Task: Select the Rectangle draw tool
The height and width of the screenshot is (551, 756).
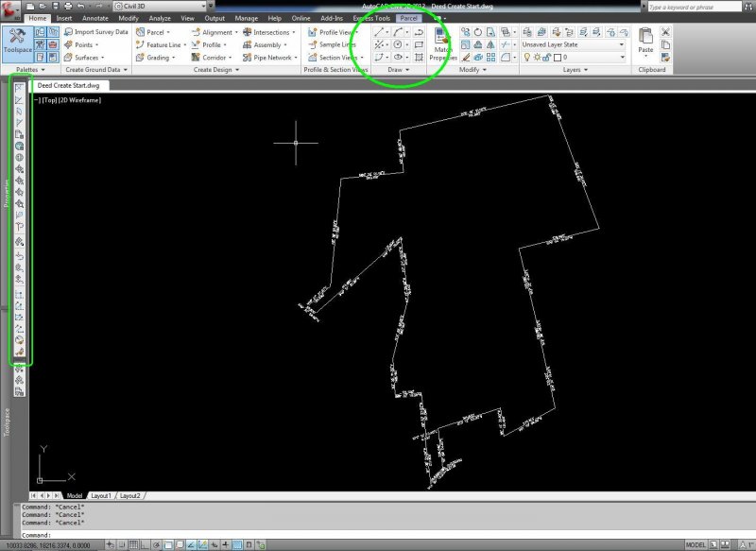Action: tap(419, 44)
